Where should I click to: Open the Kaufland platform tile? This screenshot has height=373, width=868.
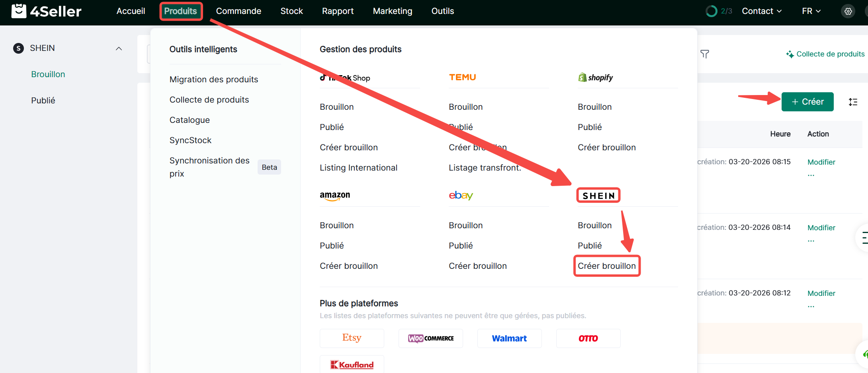[x=352, y=364]
